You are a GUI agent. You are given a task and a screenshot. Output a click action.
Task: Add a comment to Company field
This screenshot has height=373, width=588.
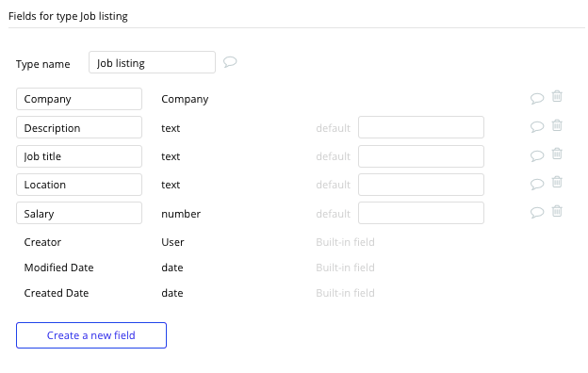coord(537,99)
